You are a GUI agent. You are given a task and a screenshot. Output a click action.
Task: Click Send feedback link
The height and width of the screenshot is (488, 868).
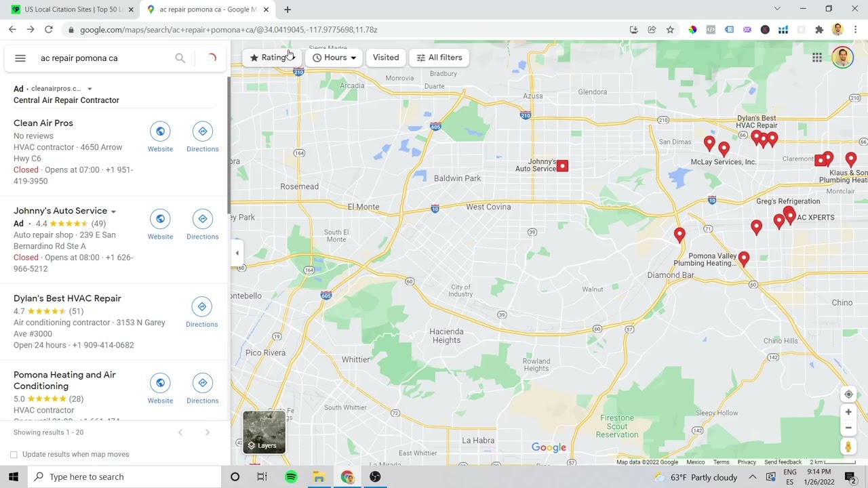(x=783, y=462)
